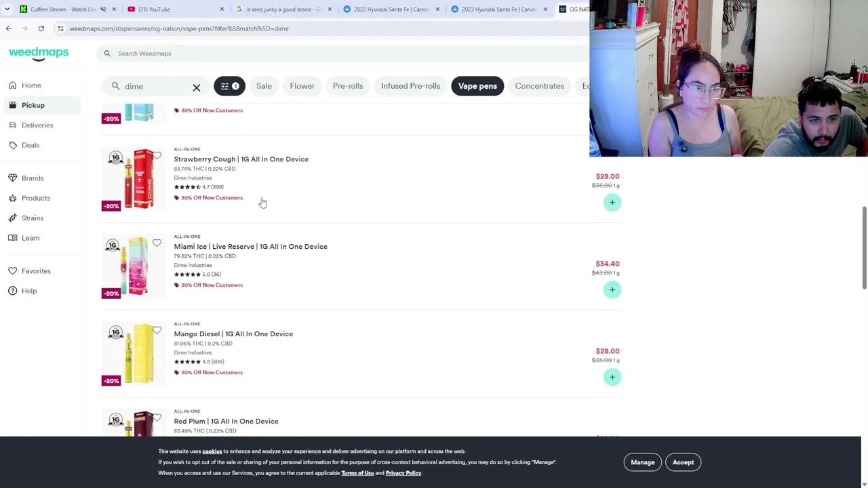
Task: Filter by the Flower category
Action: click(302, 86)
